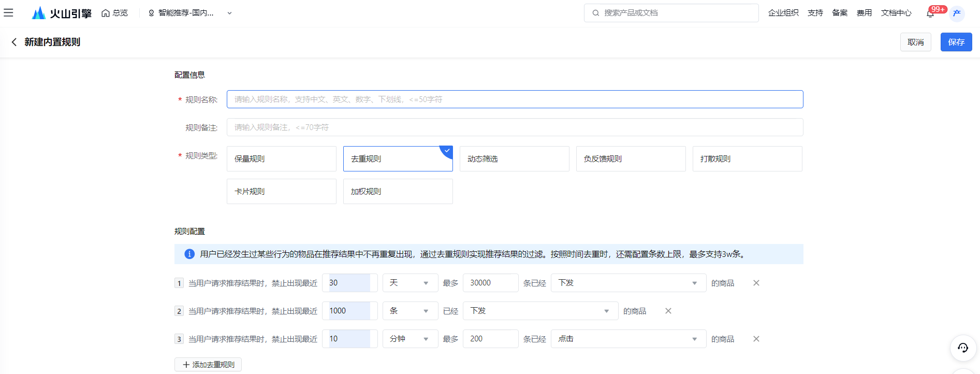Click the 配置信息 section heading
This screenshot has height=374, width=980.
coord(189,75)
